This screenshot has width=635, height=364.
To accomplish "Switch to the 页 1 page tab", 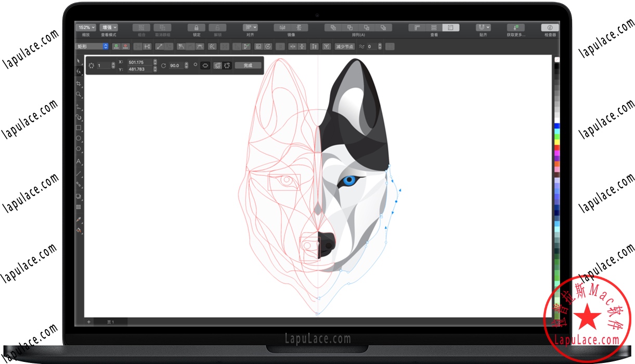I will (110, 321).
